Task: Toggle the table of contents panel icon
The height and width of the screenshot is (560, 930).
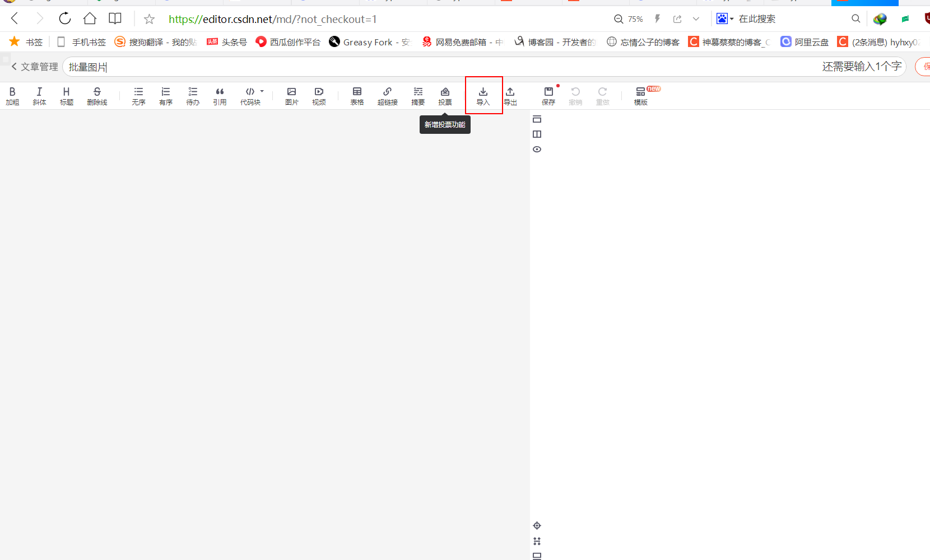Action: [x=537, y=119]
